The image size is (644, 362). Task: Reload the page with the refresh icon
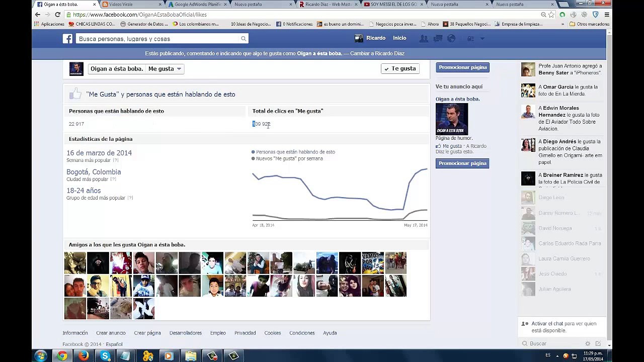pos(57,15)
